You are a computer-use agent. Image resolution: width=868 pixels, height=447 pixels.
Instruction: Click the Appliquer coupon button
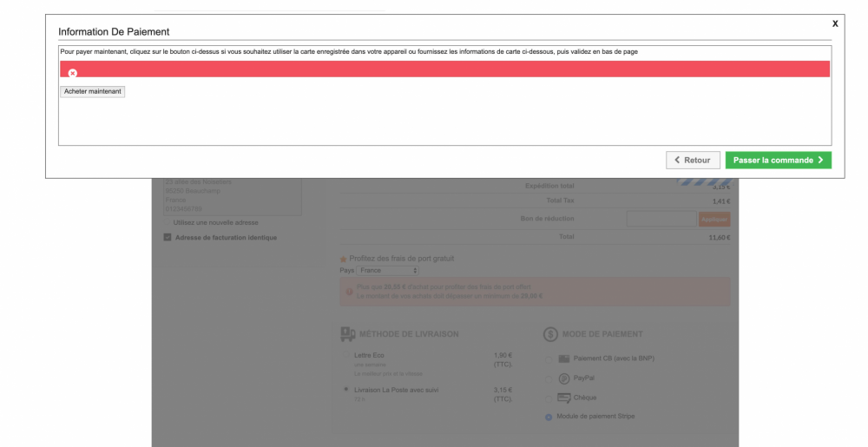click(x=714, y=219)
